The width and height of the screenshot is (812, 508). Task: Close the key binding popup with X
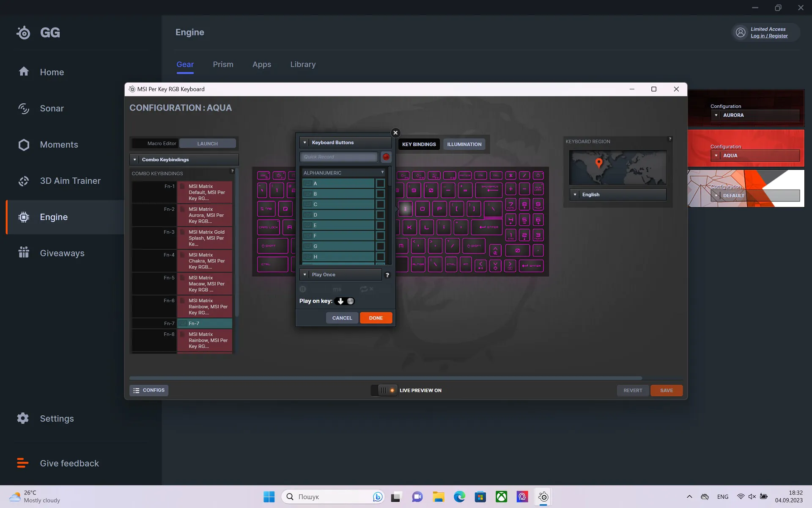(395, 133)
